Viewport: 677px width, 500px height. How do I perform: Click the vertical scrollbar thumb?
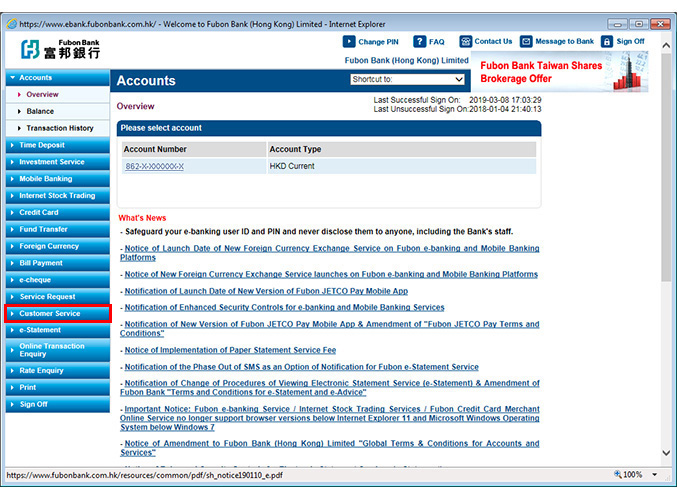(666, 169)
